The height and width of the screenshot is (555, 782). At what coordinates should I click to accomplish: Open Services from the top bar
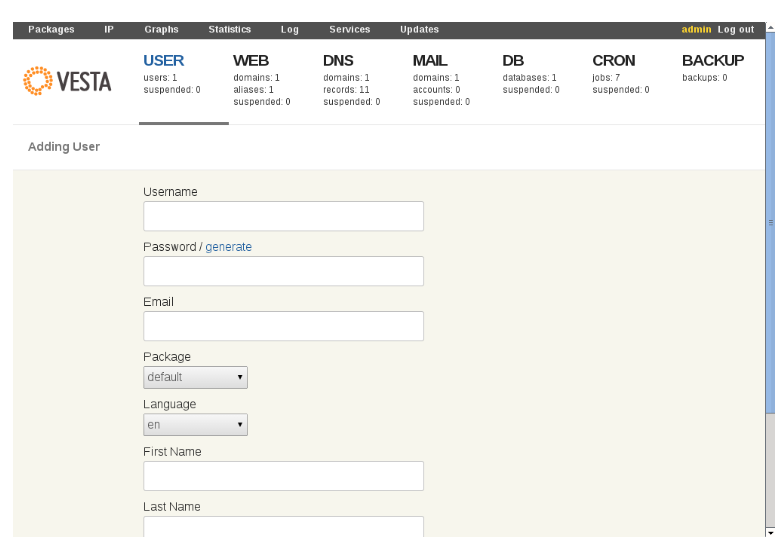(349, 30)
